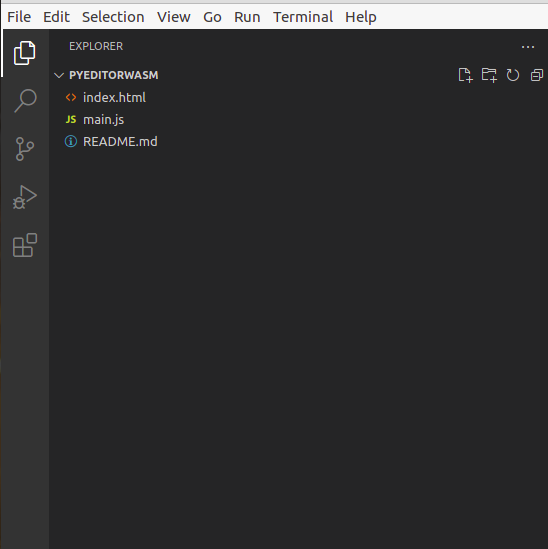Click the New File icon
The image size is (548, 549).
click(465, 75)
